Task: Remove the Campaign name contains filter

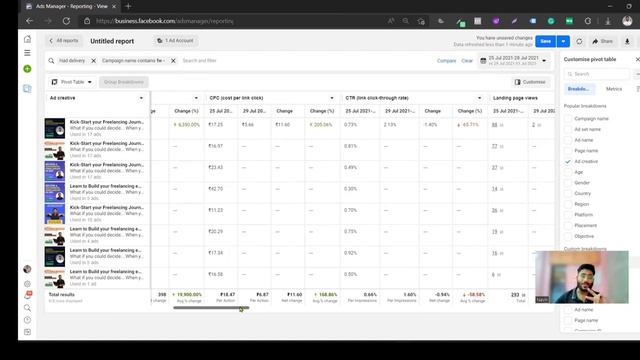Action: [x=173, y=61]
